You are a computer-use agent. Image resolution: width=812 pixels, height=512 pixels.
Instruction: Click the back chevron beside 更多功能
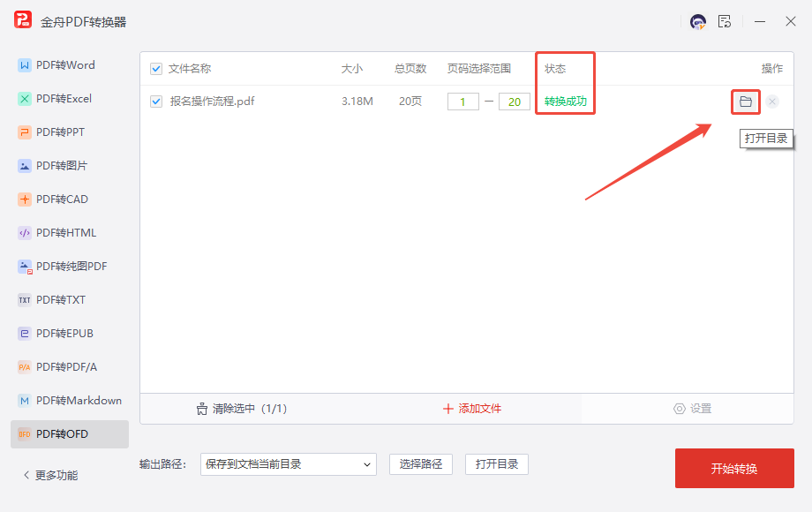click(26, 475)
